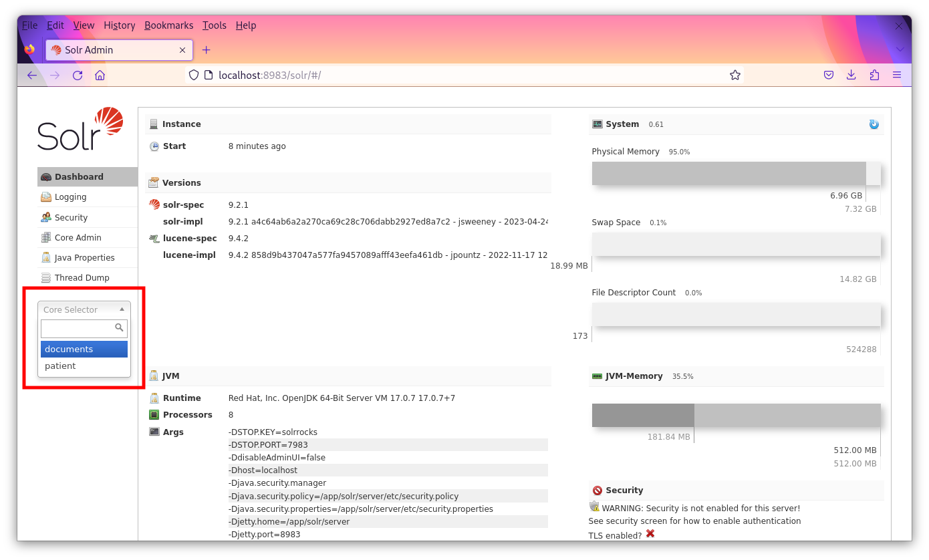
Task: Click the File Descriptor Count bar
Action: coord(736,314)
